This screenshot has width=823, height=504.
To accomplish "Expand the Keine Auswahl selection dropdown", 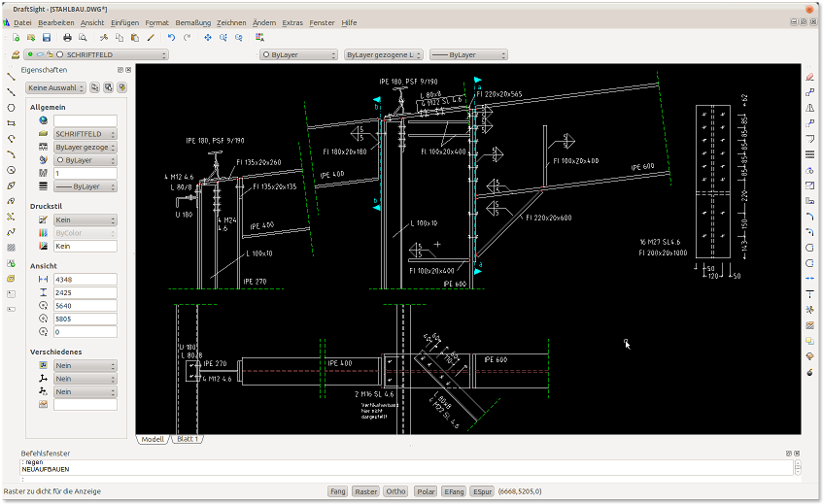I will click(56, 87).
